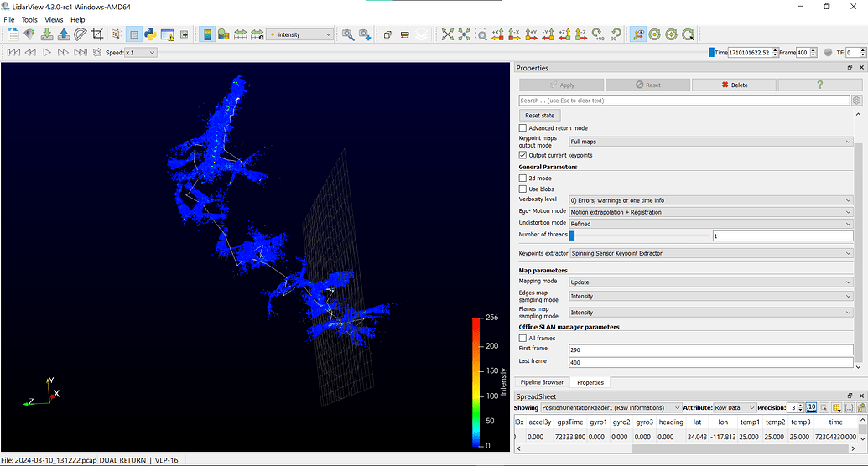
Task: Click the find data magnifier icon
Action: coord(348,34)
